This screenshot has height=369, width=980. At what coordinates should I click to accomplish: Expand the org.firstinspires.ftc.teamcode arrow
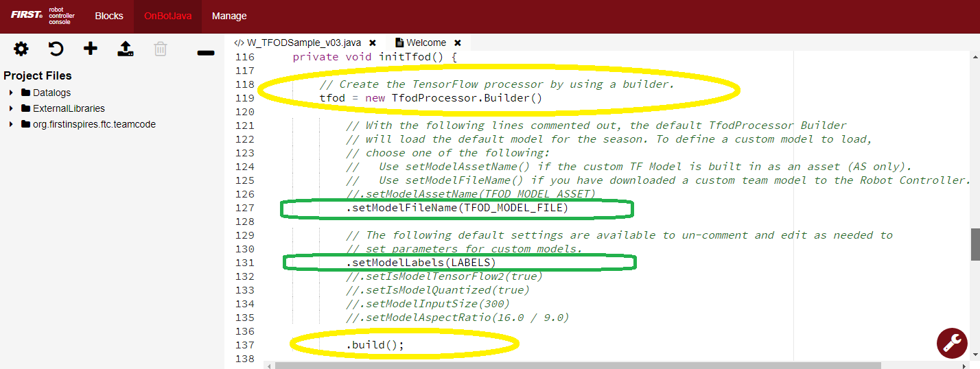click(11, 124)
